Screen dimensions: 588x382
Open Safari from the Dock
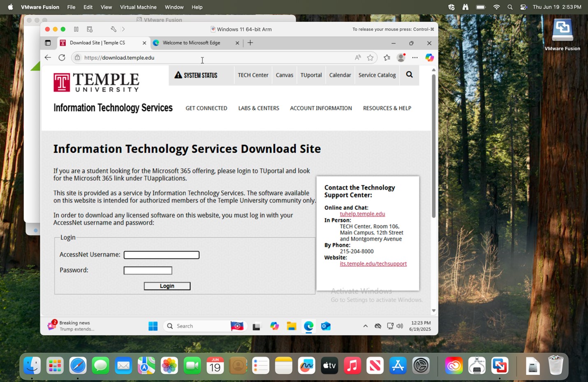78,366
